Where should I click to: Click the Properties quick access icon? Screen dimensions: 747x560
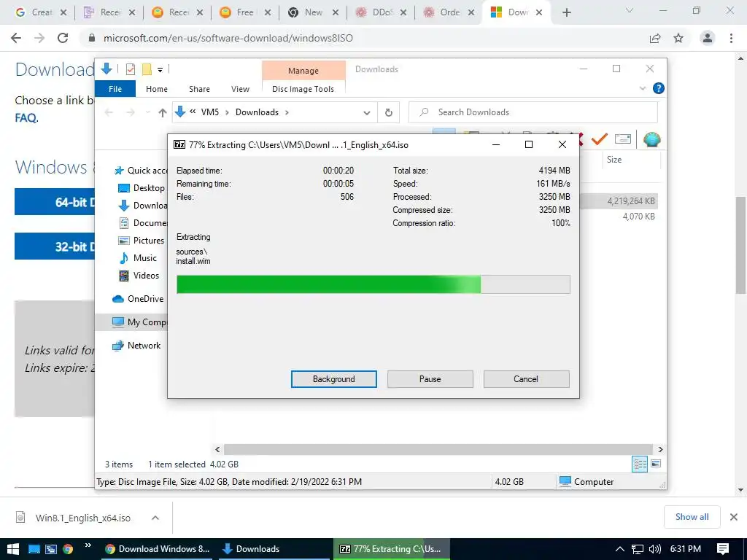pyautogui.click(x=130, y=69)
